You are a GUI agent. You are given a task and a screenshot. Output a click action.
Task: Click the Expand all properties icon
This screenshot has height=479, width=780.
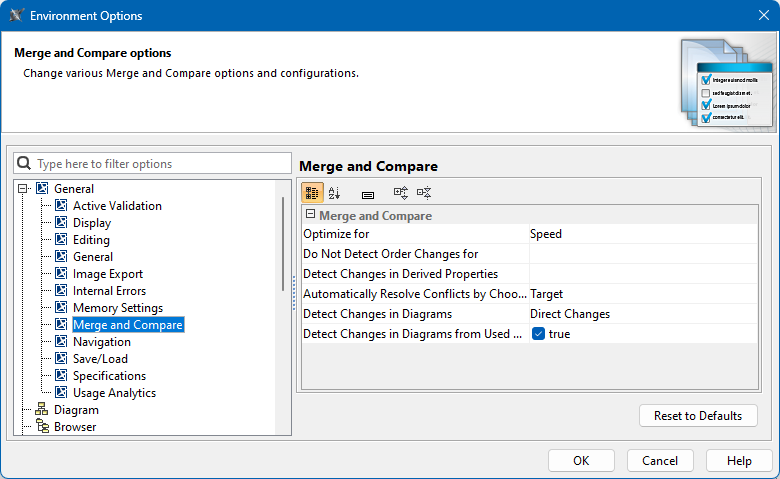pos(401,193)
